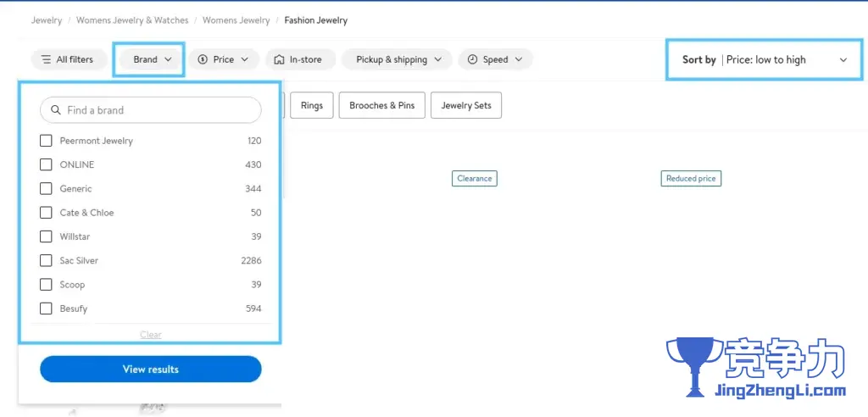This screenshot has width=868, height=417.
Task: Click the Besufy count 594
Action: tap(253, 309)
